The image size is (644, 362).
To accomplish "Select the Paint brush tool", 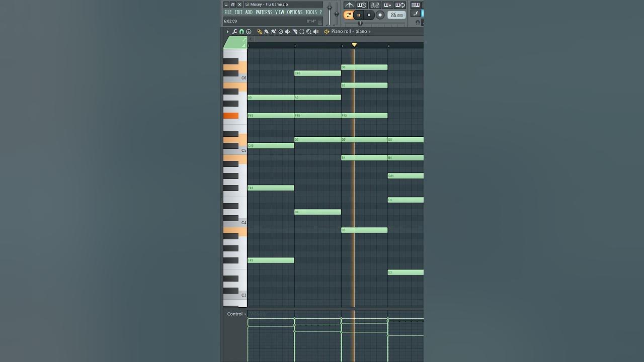I will (x=267, y=32).
